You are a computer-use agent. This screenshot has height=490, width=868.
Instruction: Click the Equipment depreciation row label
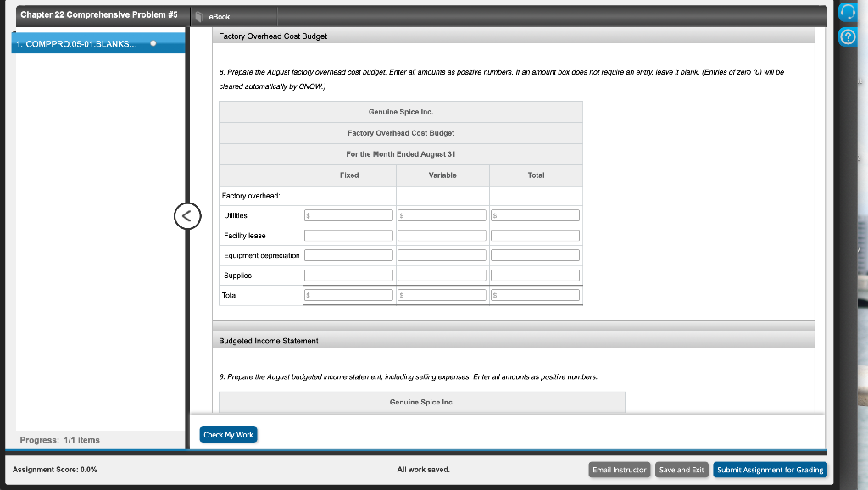[x=261, y=256]
